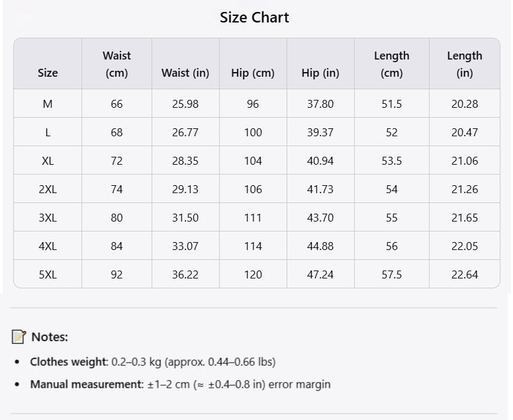Click the Waist (in) column header
Screen dimensions: 513x420
tap(185, 73)
